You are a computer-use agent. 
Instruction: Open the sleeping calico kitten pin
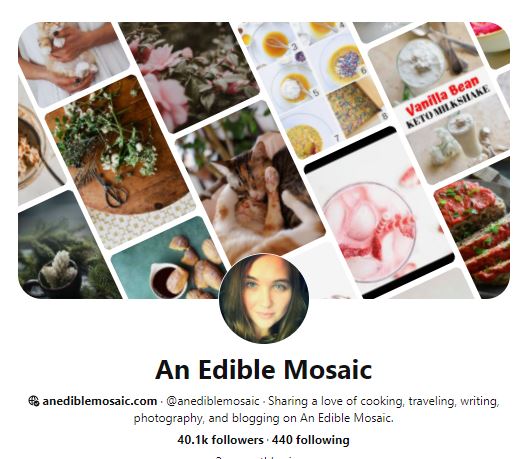[x=250, y=188]
